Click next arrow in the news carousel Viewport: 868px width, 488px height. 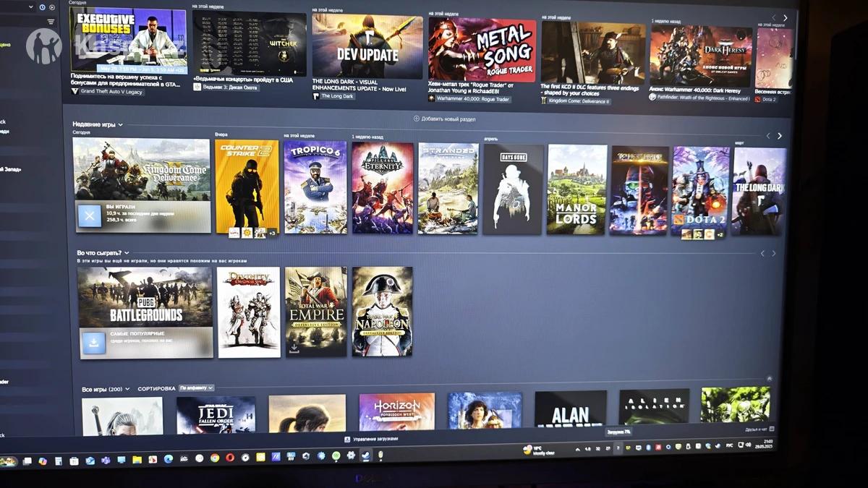click(786, 18)
